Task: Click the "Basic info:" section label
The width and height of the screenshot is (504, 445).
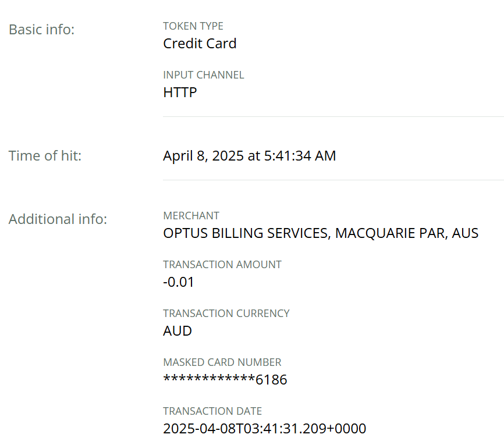Action: [x=42, y=30]
